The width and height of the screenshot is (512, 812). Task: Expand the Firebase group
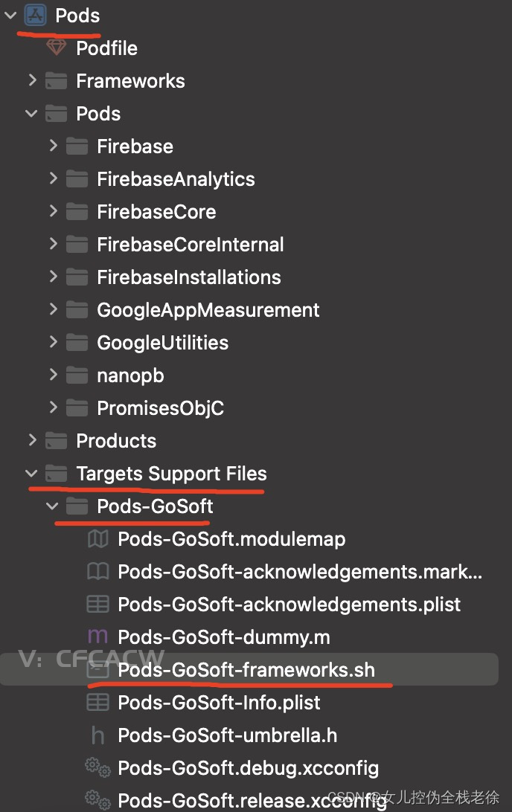click(53, 146)
